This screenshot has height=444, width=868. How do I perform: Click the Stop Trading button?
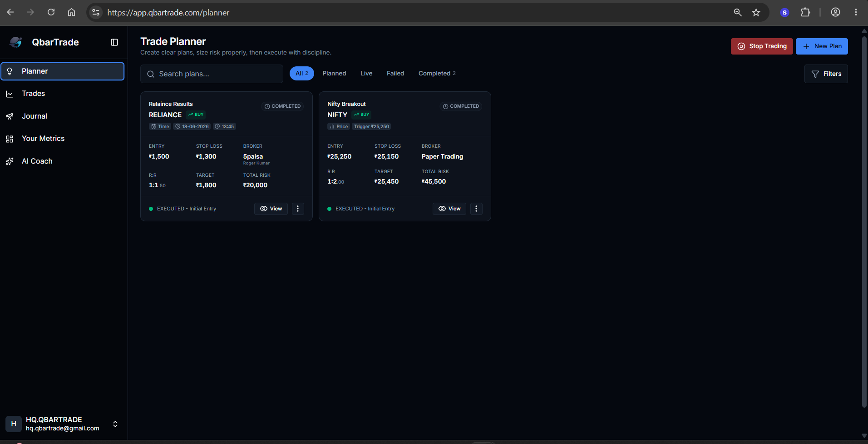(x=762, y=46)
